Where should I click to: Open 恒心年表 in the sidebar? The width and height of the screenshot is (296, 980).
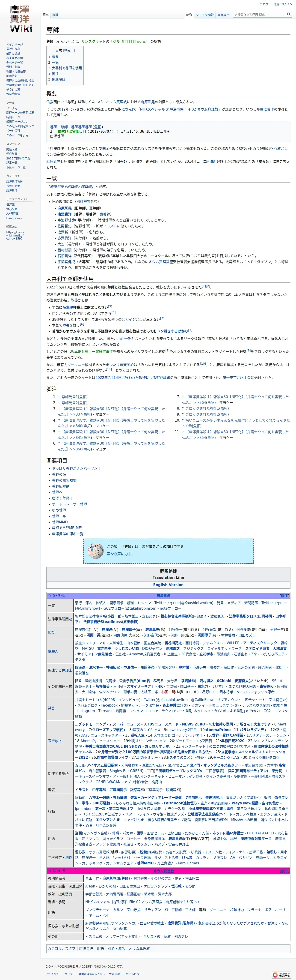(x=12, y=154)
